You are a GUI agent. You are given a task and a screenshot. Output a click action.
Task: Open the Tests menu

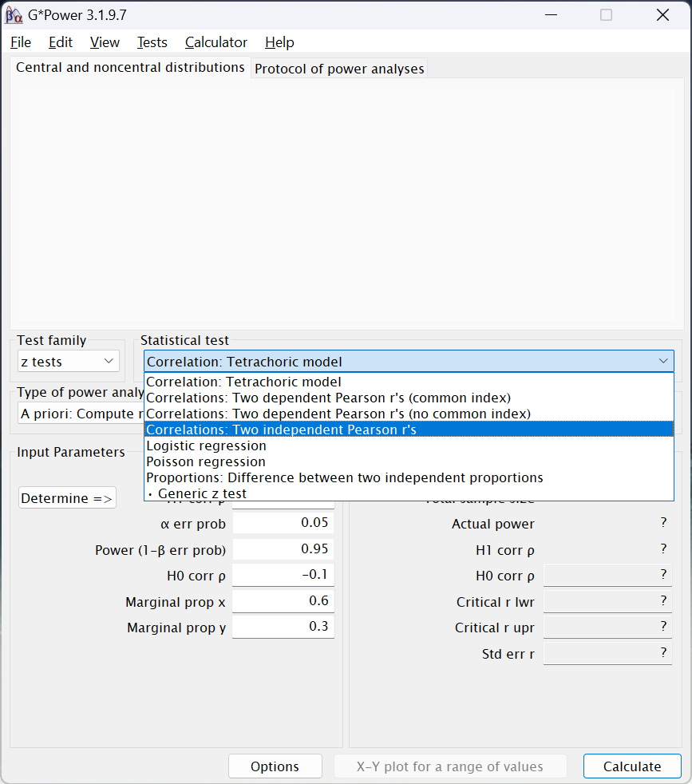tap(152, 42)
